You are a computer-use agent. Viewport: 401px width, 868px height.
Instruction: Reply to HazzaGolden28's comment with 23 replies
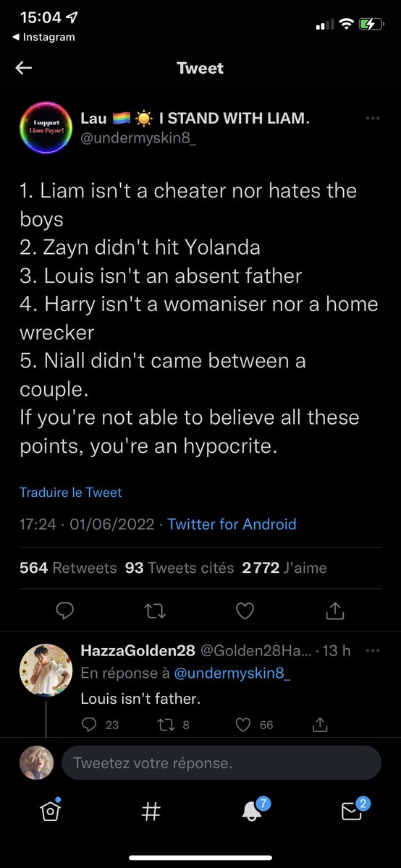coord(100,724)
